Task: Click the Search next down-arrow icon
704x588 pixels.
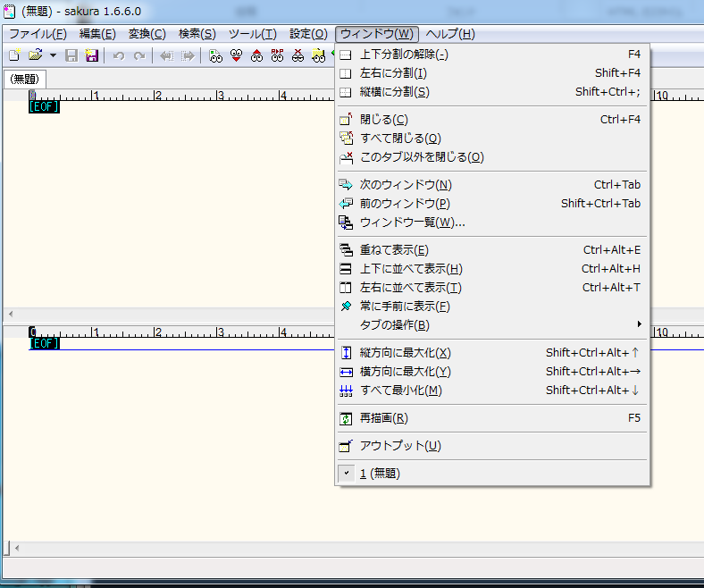Action: coord(236,55)
